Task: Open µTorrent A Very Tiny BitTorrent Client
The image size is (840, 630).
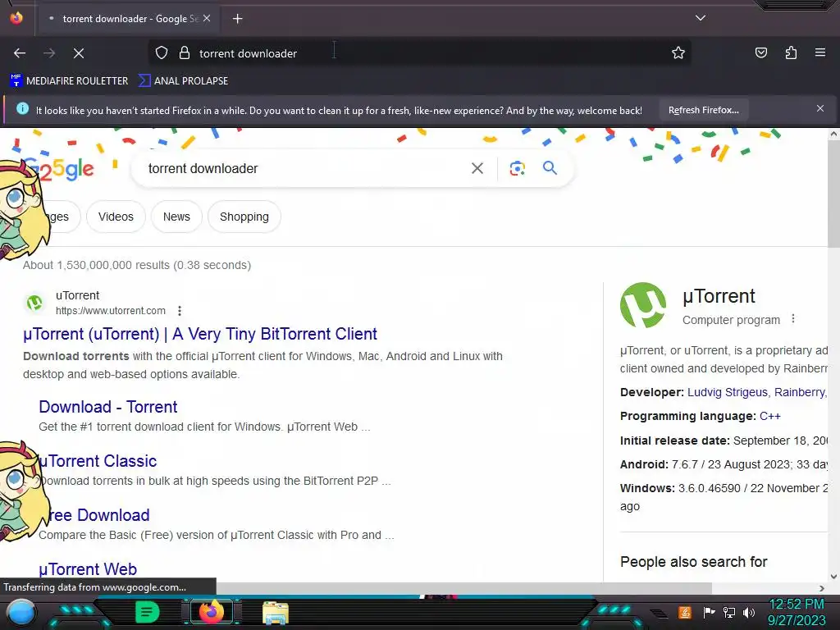Action: pos(200,334)
